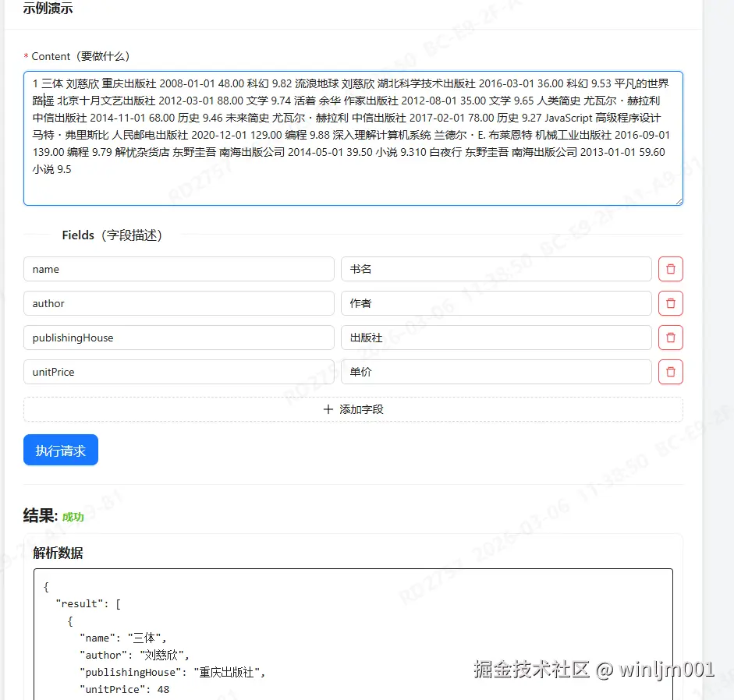This screenshot has height=700, width=734.
Task: Click the 结果: label
Action: (41, 515)
